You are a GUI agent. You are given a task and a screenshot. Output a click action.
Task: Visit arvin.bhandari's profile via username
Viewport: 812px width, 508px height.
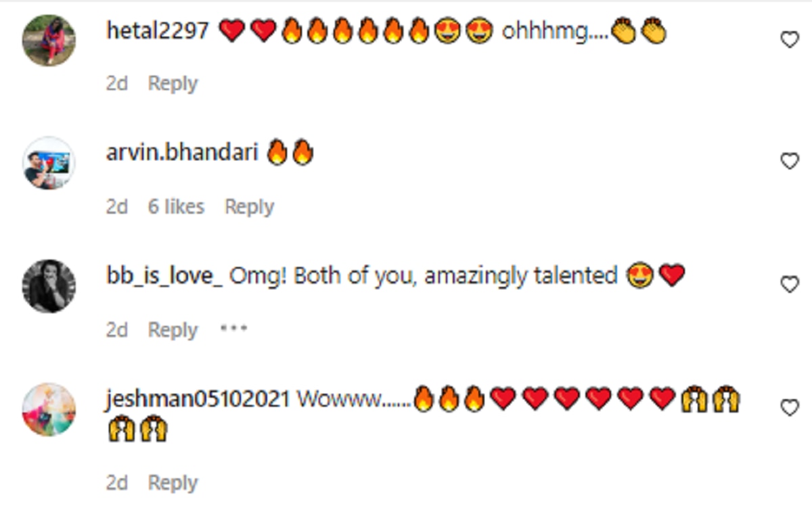tap(182, 153)
